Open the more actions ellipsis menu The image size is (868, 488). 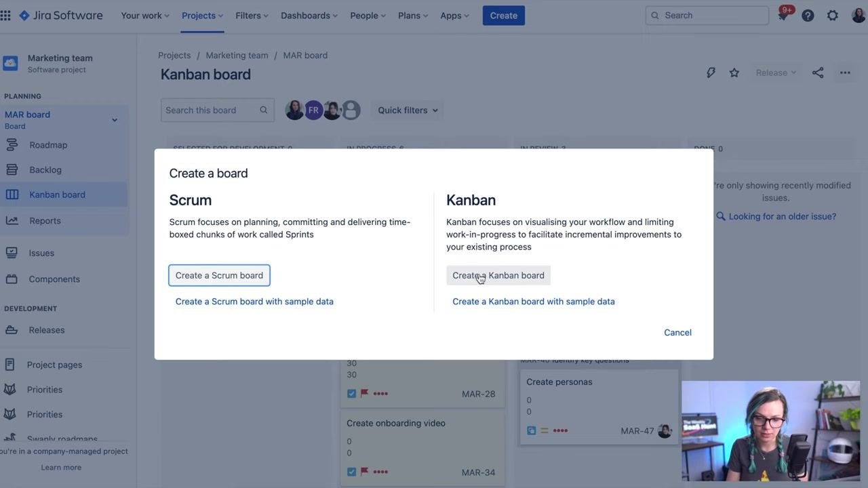click(x=845, y=73)
